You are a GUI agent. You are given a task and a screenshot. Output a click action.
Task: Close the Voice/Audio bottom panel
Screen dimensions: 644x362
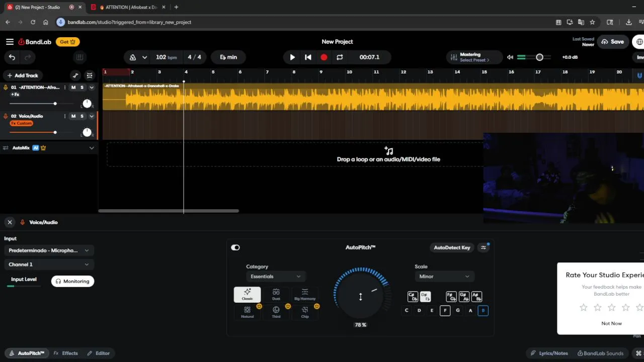click(x=10, y=222)
